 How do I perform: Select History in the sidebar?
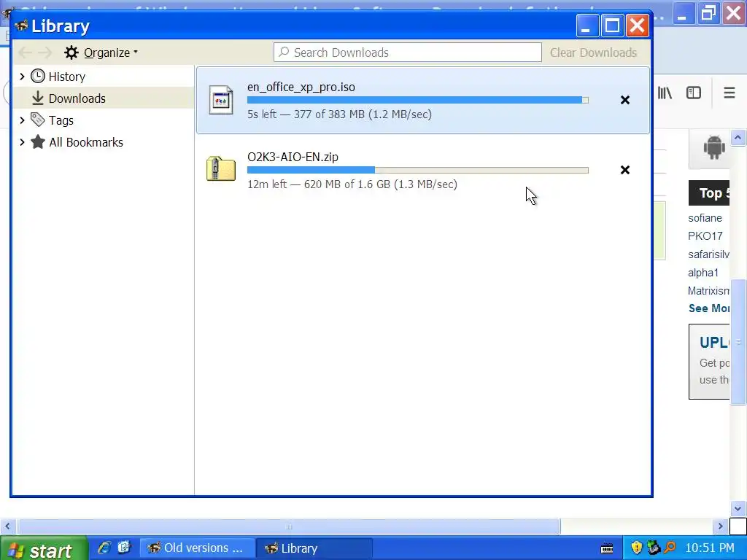point(66,77)
